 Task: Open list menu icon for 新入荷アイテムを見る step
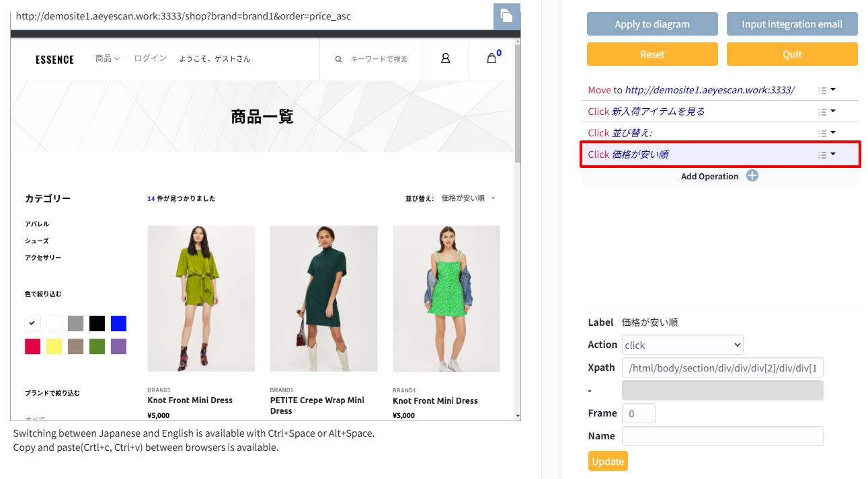point(826,112)
